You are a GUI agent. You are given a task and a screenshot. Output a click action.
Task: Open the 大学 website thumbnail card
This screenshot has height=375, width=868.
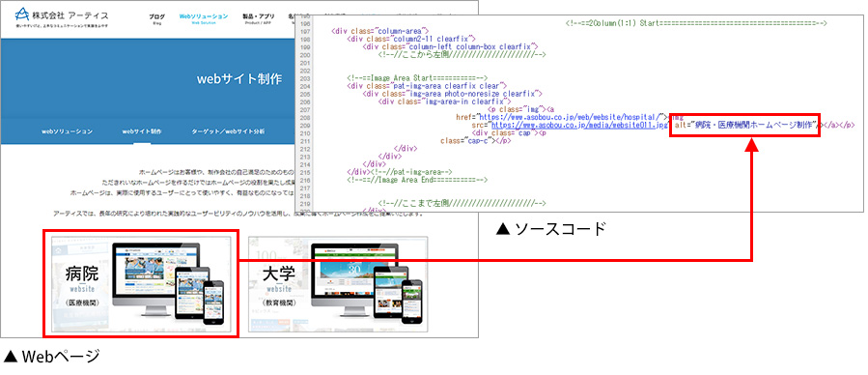[338, 283]
